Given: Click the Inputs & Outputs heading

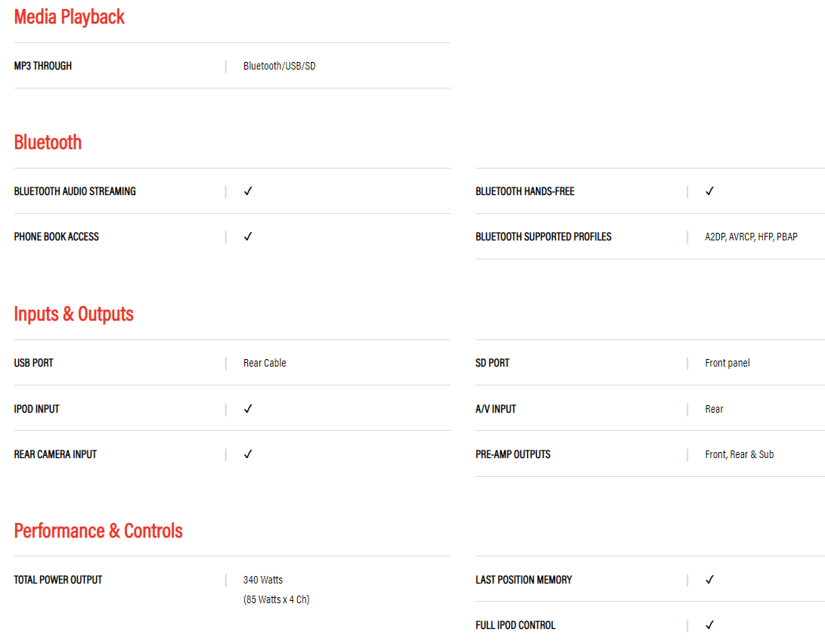Looking at the screenshot, I should (x=73, y=314).
